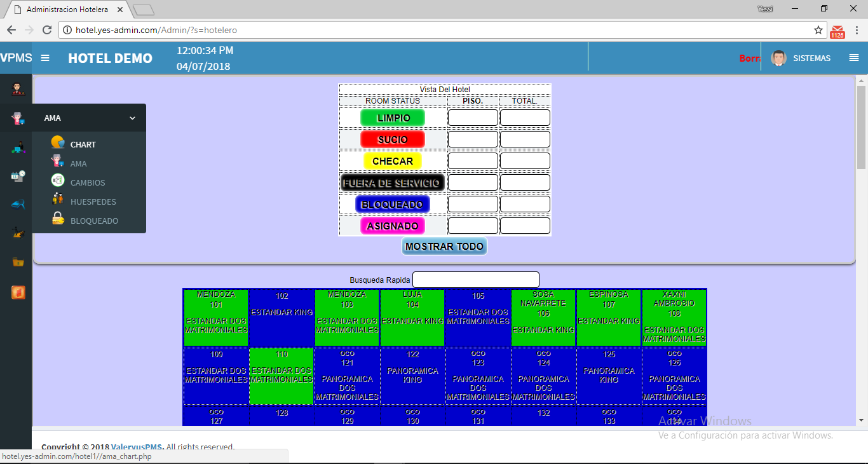868x464 pixels.
Task: Select the money folder sidebar icon
Action: [x=18, y=262]
